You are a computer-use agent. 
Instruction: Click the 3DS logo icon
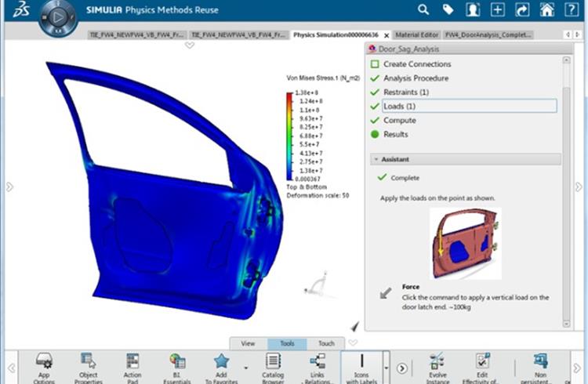(21, 9)
